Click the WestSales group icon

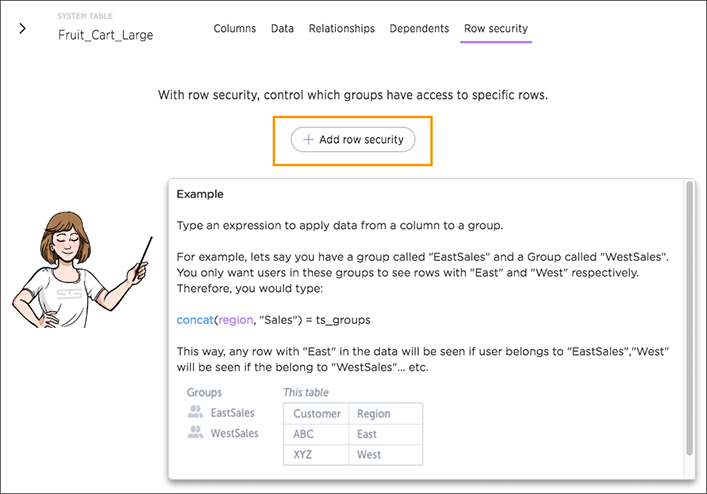click(195, 432)
